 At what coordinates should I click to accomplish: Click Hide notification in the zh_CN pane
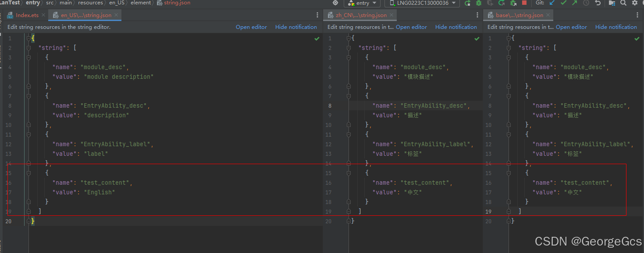[x=456, y=27]
